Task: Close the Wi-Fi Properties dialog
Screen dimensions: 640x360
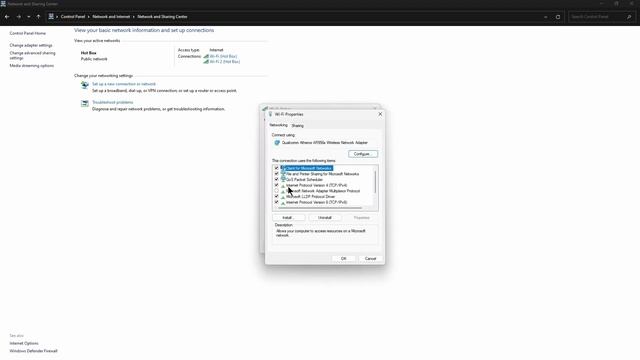Action: (x=380, y=114)
